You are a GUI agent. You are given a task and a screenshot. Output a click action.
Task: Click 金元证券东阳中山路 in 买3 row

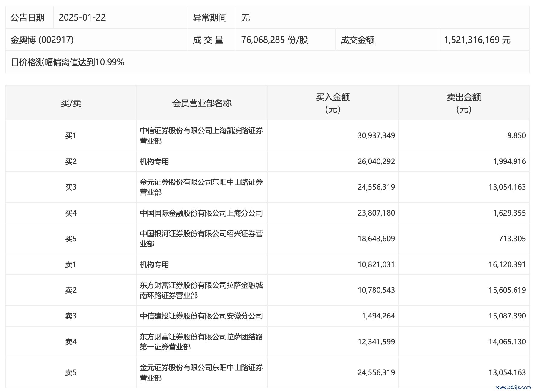[x=201, y=187]
